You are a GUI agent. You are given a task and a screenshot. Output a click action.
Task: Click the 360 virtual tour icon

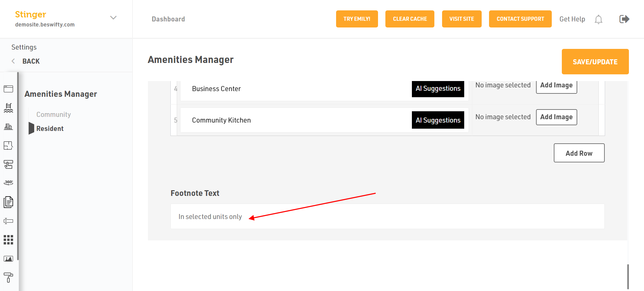8,183
